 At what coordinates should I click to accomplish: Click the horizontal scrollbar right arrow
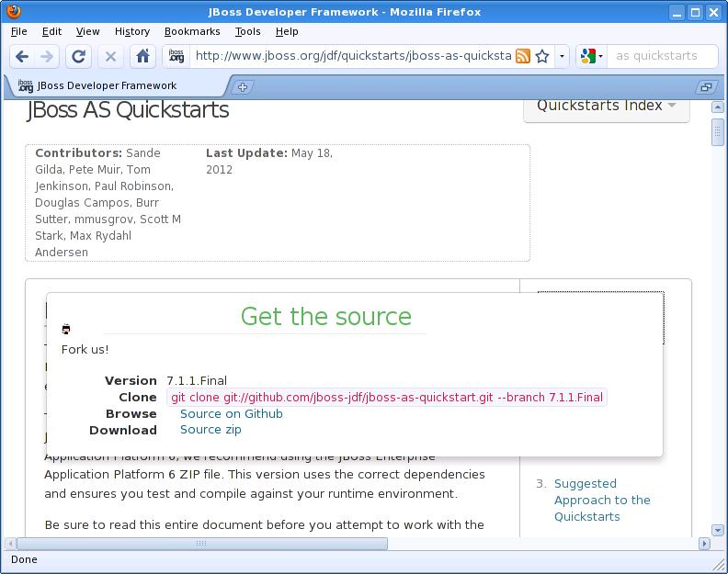click(704, 544)
